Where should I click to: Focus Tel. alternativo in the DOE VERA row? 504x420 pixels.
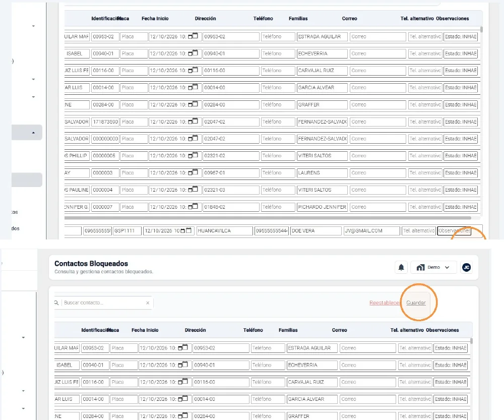(419, 230)
